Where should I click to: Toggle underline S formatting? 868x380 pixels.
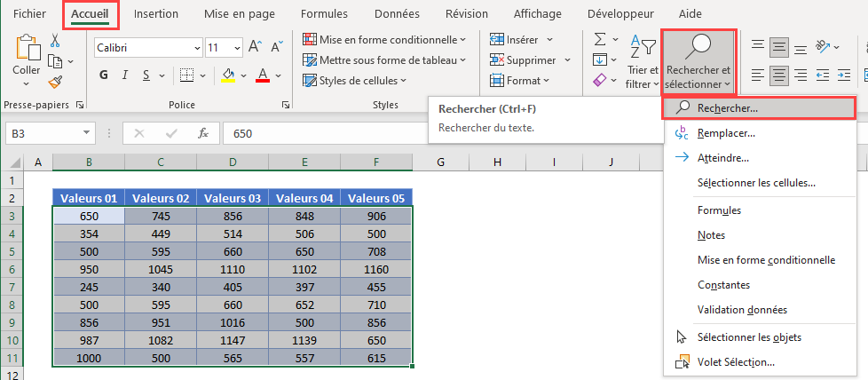[x=146, y=75]
